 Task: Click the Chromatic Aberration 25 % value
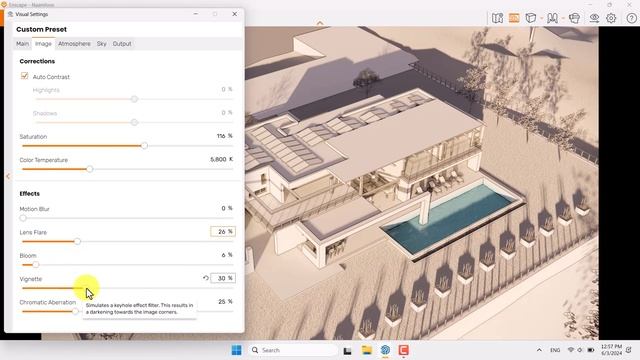(x=225, y=302)
